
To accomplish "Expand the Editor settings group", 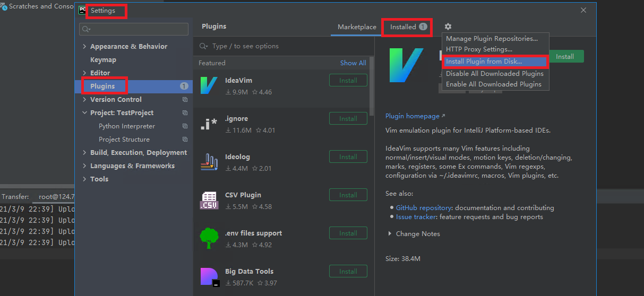I will [85, 73].
